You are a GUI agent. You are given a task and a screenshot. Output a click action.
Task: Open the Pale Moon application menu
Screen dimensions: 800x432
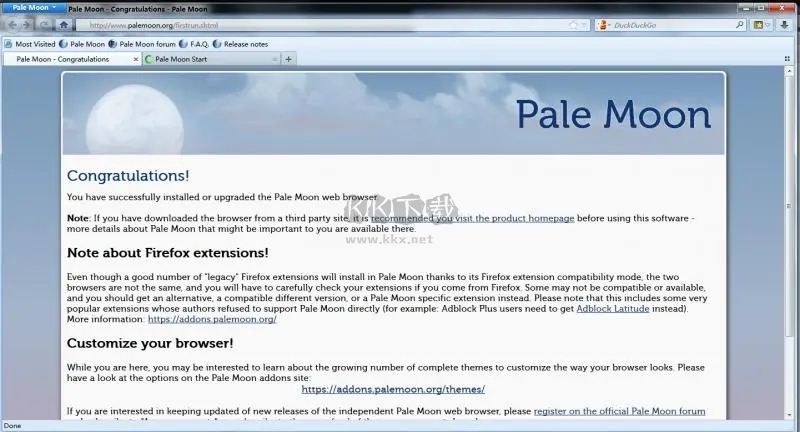34,8
